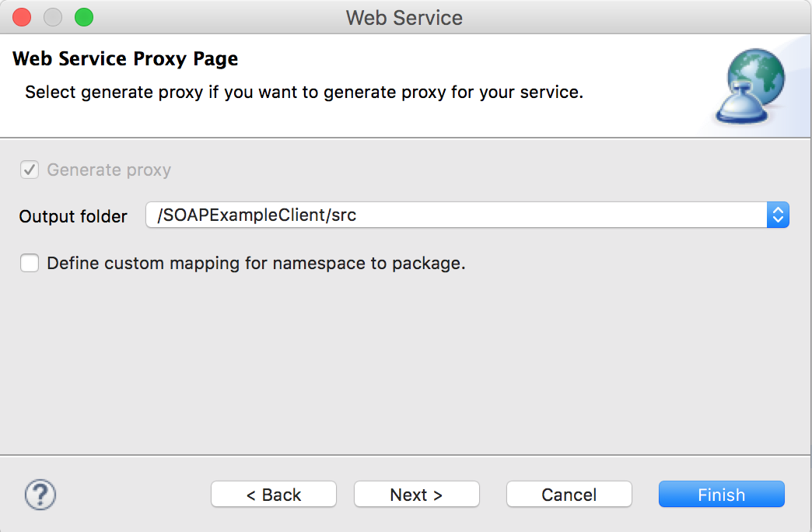Image resolution: width=812 pixels, height=532 pixels.
Task: Click the blue stepper arrows beside Output folder
Action: (777, 215)
